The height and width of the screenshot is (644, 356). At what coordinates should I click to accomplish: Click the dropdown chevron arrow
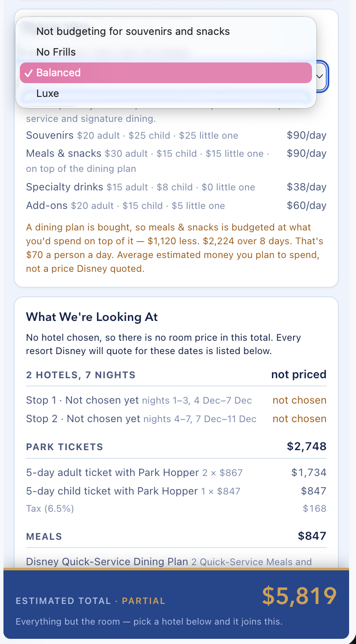pos(320,76)
